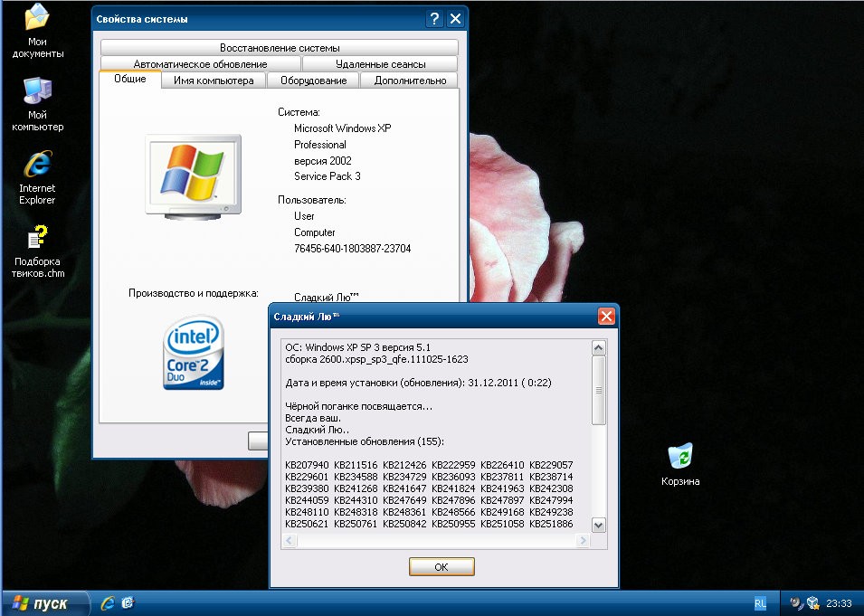Click the vertical scrollbar up arrow in the dialog
Image resolution: width=864 pixels, height=616 pixels.
pyautogui.click(x=598, y=347)
